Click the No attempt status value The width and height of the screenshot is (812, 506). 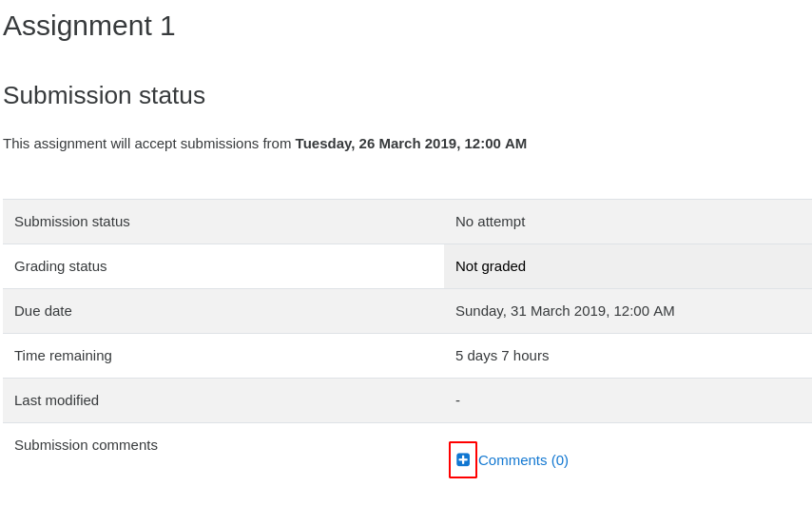490,222
